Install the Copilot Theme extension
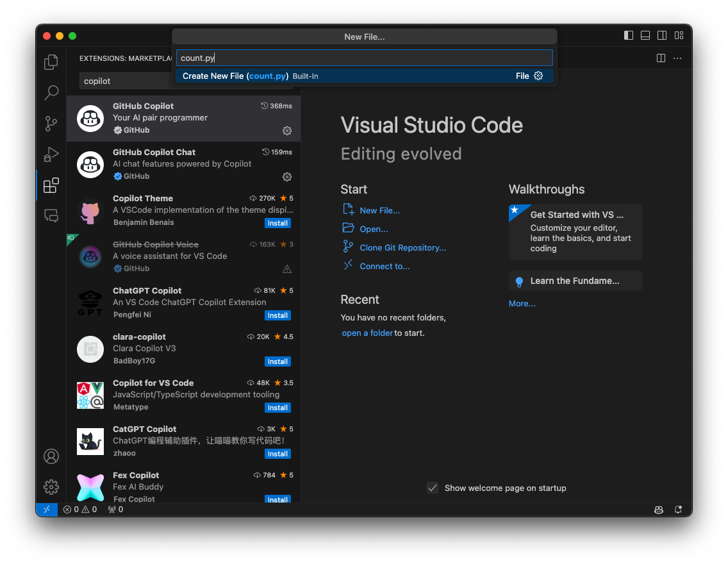This screenshot has width=728, height=564. (x=277, y=223)
